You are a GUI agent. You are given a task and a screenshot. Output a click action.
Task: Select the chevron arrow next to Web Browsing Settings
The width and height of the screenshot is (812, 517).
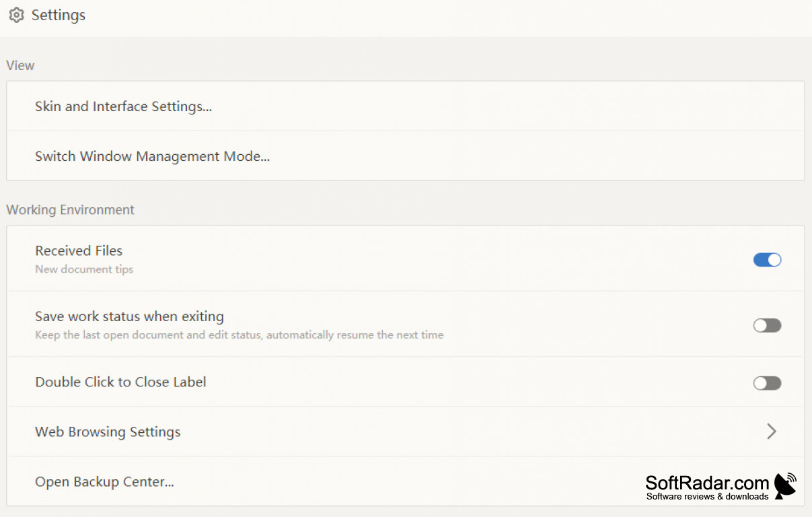coord(772,432)
